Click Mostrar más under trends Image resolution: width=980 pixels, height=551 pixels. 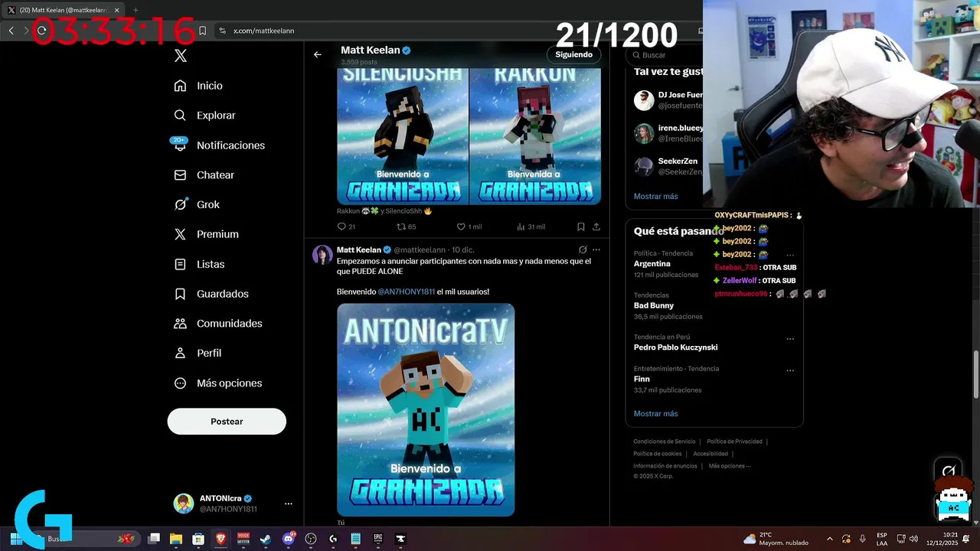pyautogui.click(x=655, y=414)
